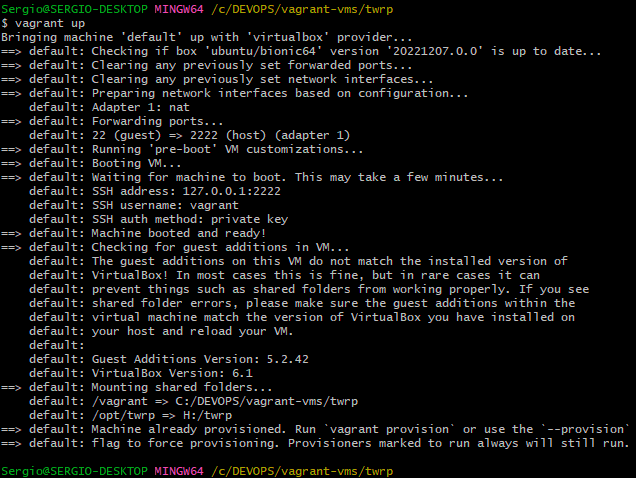The height and width of the screenshot is (478, 636).
Task: Click the shared path C:/DEVOPS/vagrant-vms/twrp
Action: pos(266,401)
